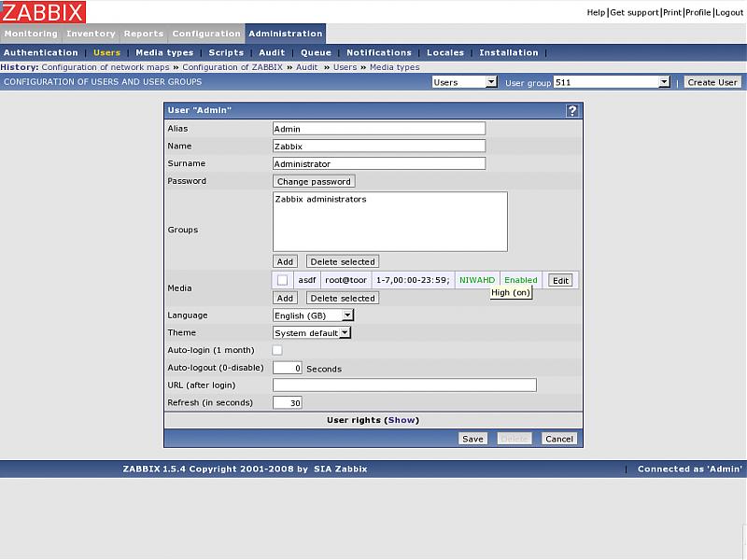Click the Surname input field
This screenshot has width=747, height=560.
379,163
